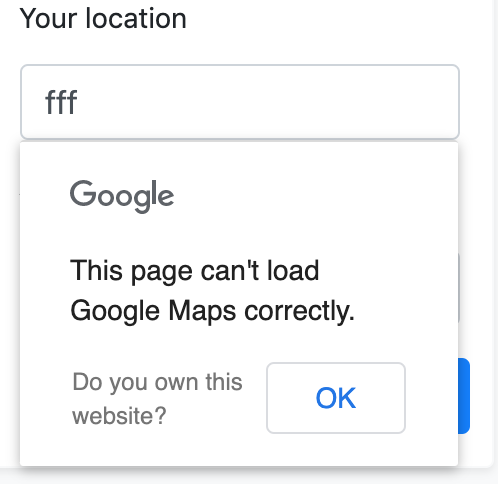Click the Google logo in the error popup
The width and height of the screenshot is (498, 484).
pyautogui.click(x=122, y=196)
